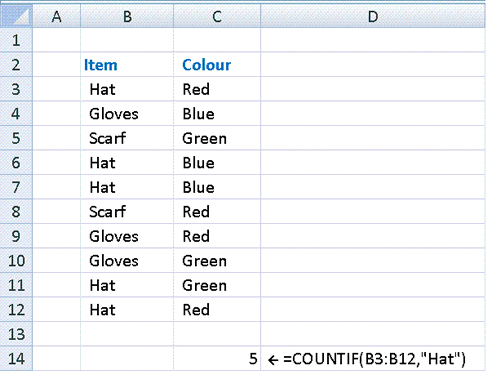This screenshot has width=500, height=383.
Task: Select Hat cell in row 6
Action: (127, 162)
